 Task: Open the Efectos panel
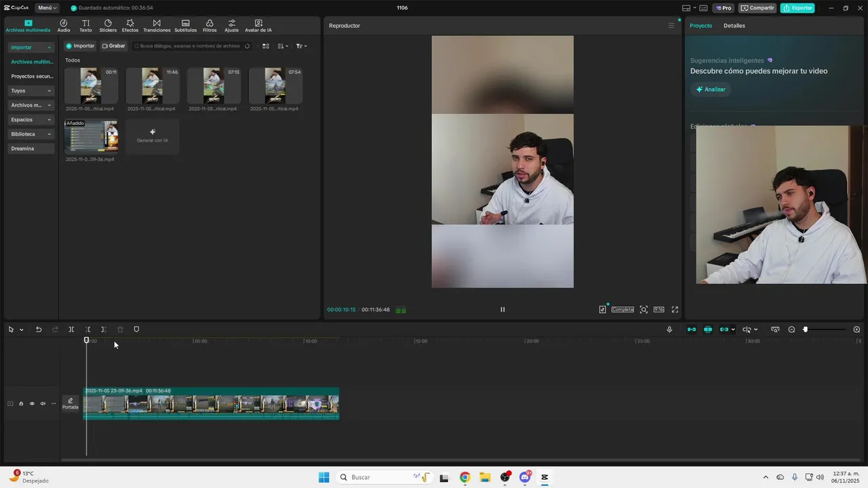point(130,26)
